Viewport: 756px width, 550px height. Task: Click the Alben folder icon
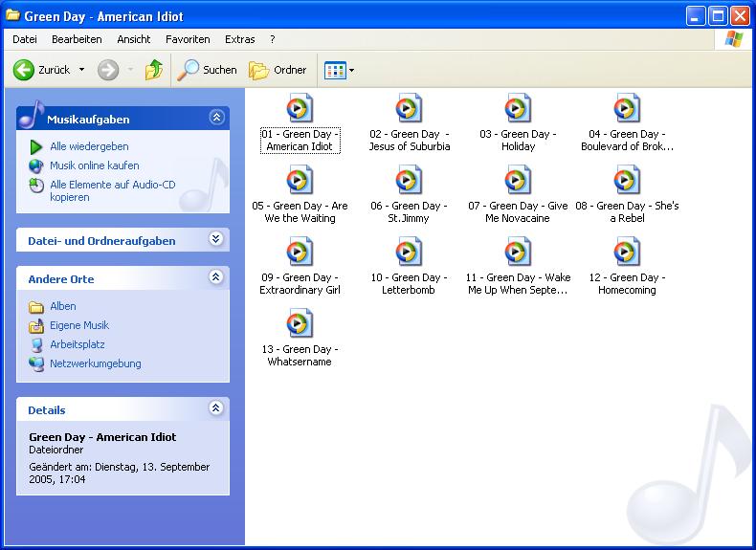[36, 307]
